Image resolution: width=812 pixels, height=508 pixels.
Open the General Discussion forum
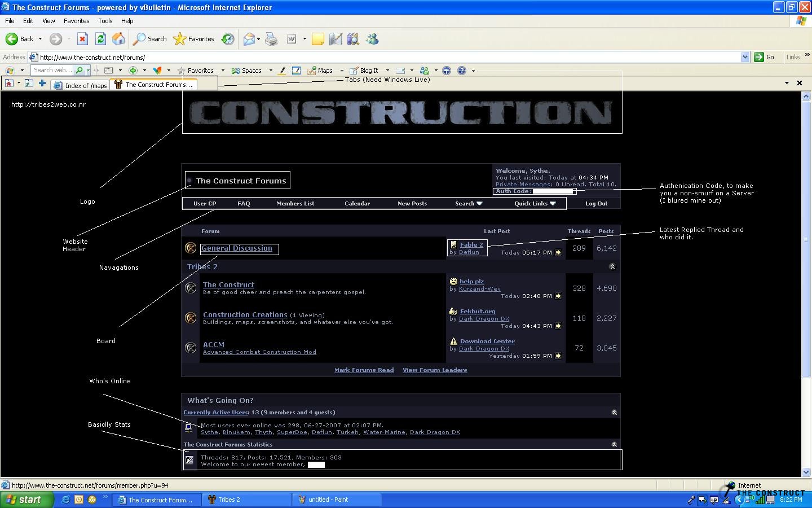[x=237, y=248]
